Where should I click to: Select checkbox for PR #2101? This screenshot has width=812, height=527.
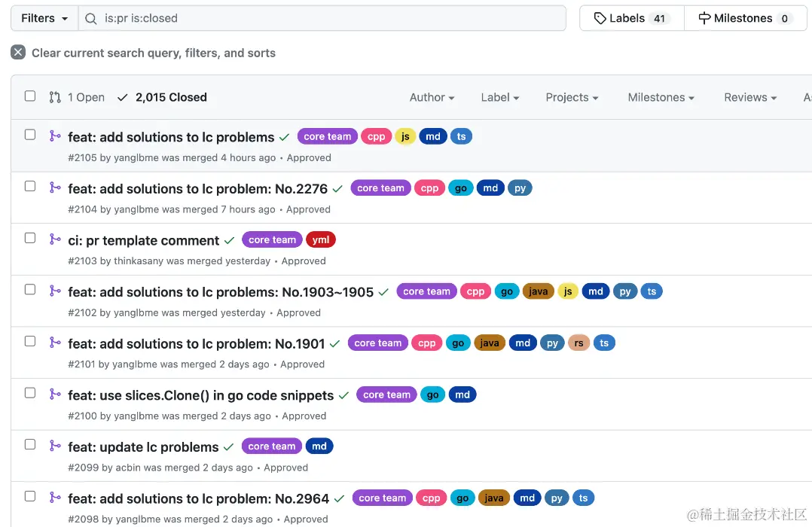tap(30, 341)
